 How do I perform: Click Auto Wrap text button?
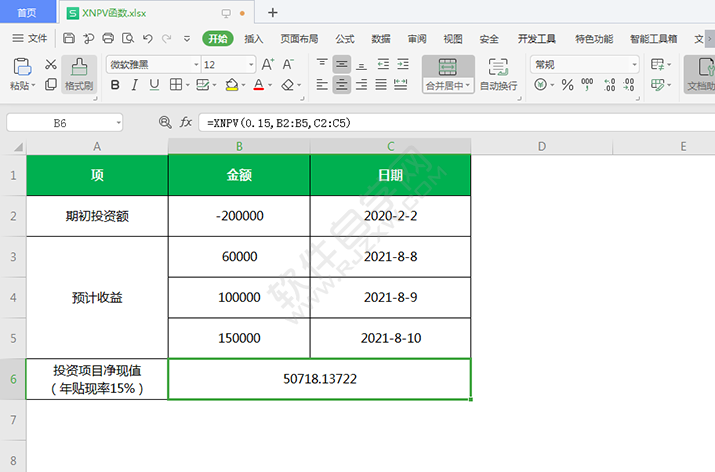498,74
